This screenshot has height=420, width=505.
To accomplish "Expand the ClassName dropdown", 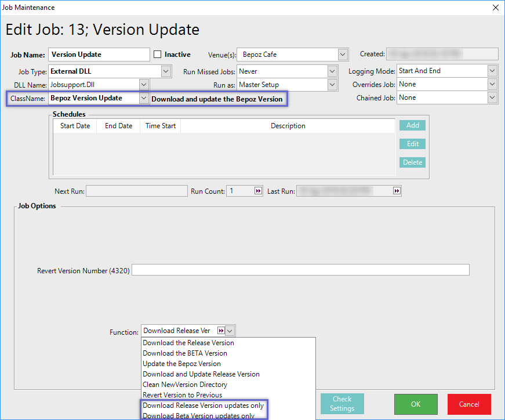I will (144, 99).
